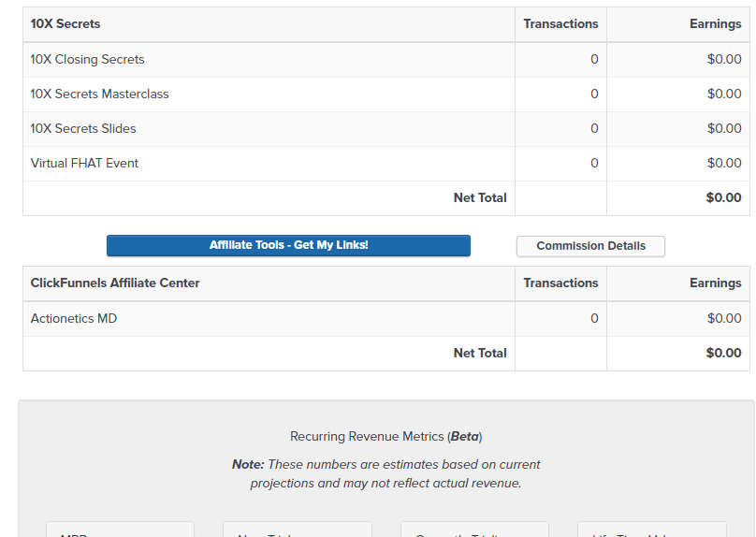Screen dimensions: 756x537
Task: Click 10X Secrets Masterclass earnings $0.00
Action: point(724,94)
